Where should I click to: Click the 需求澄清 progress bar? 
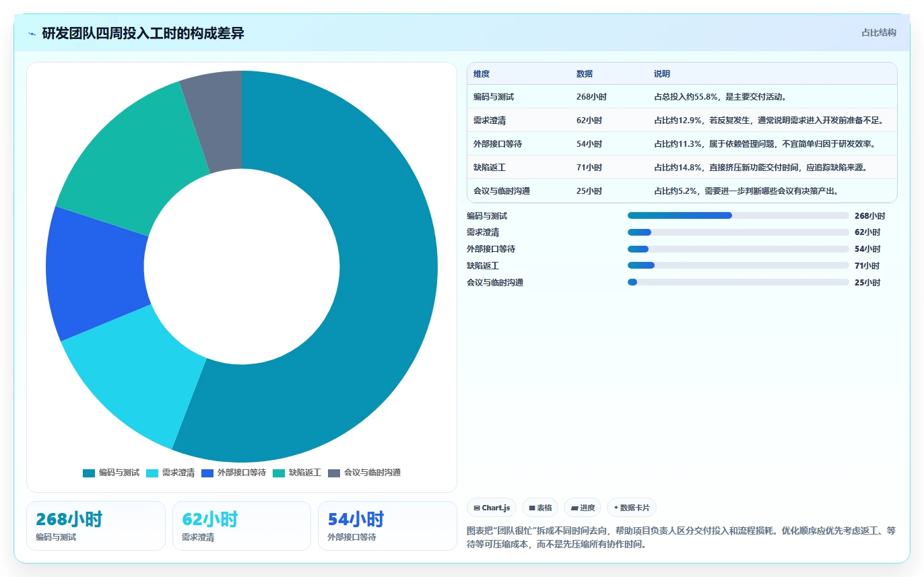(x=738, y=232)
